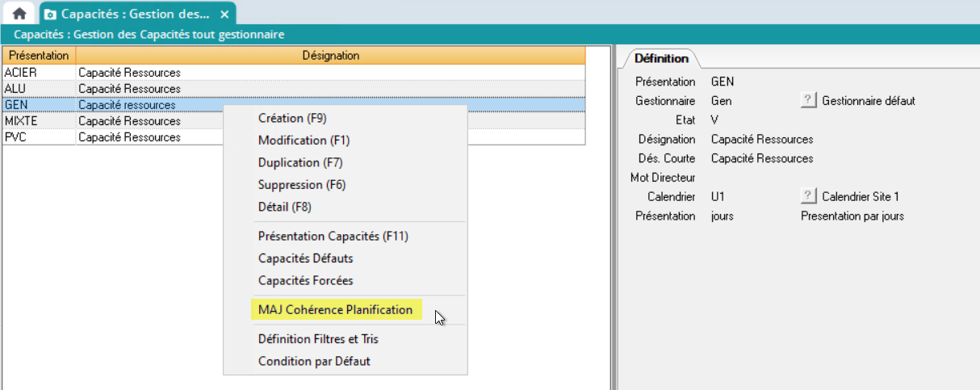Click the Home icon tab
980x390 pixels.
(x=19, y=14)
